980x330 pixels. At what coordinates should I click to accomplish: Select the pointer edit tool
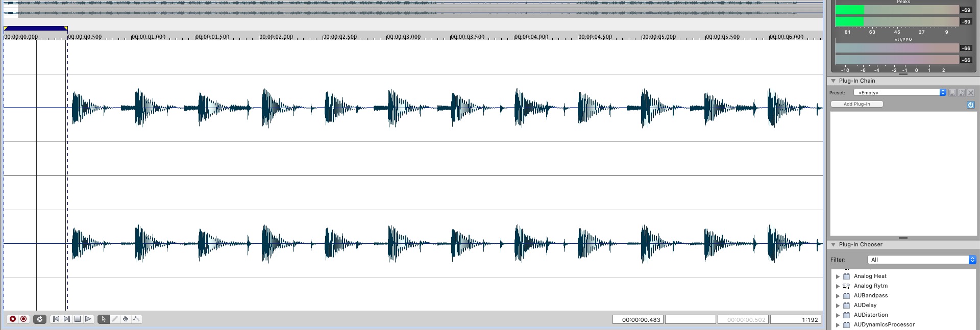[x=103, y=319]
